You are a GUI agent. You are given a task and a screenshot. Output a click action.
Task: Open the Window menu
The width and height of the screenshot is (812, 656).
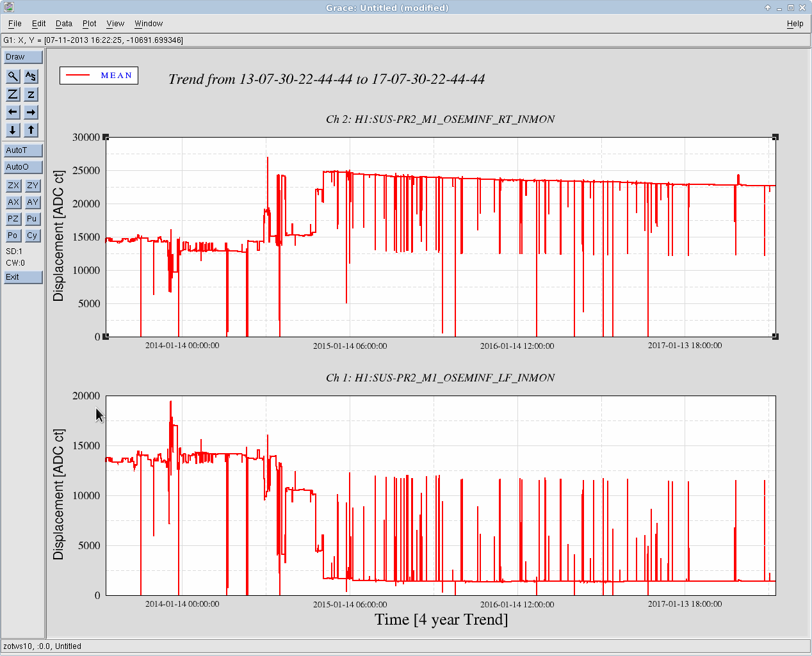[x=149, y=24]
